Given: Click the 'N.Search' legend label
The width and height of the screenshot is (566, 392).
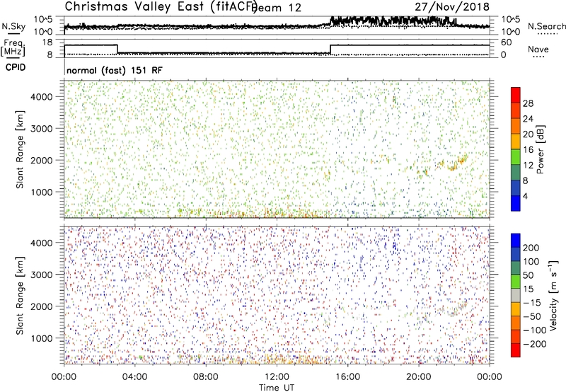Looking at the screenshot, I should 546,26.
